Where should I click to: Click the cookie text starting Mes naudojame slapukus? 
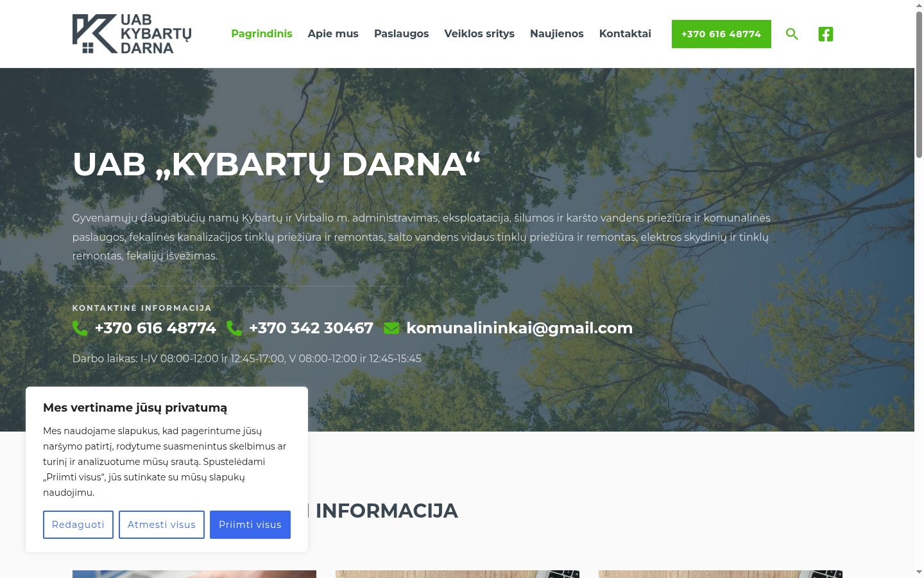166,462
